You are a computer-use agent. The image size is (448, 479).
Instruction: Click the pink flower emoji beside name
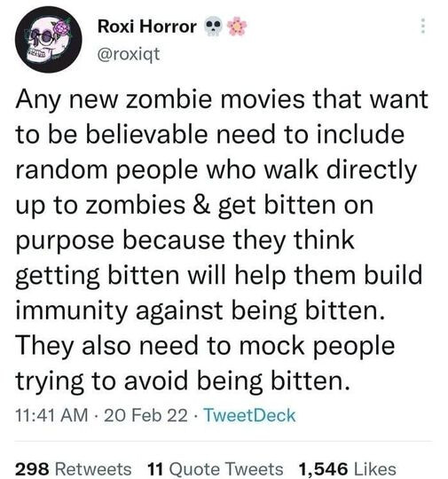[x=237, y=27]
